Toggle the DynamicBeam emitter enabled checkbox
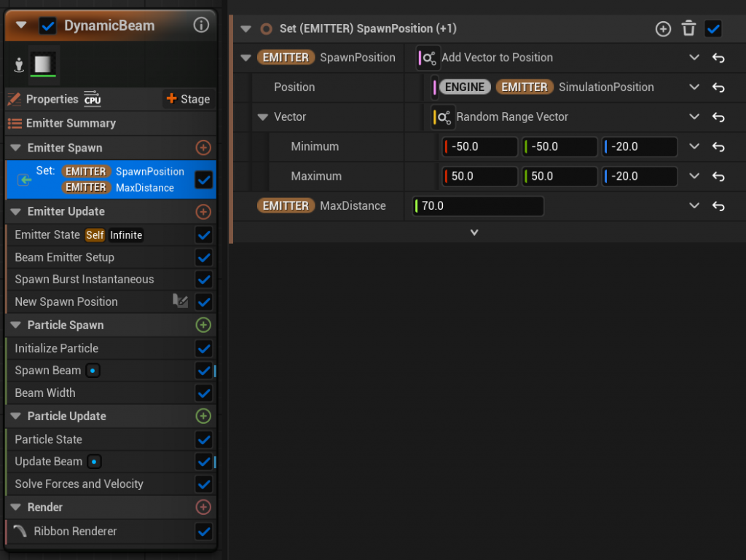 (48, 26)
